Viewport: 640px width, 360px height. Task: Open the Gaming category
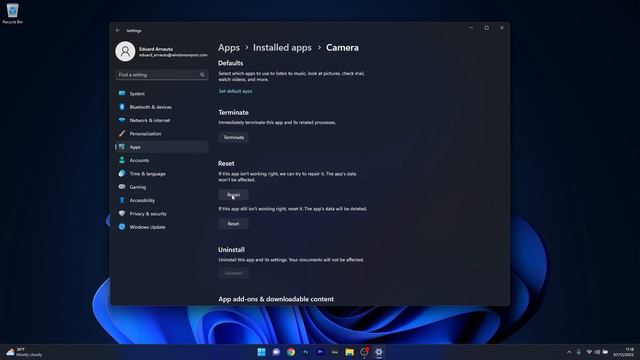[162, 187]
